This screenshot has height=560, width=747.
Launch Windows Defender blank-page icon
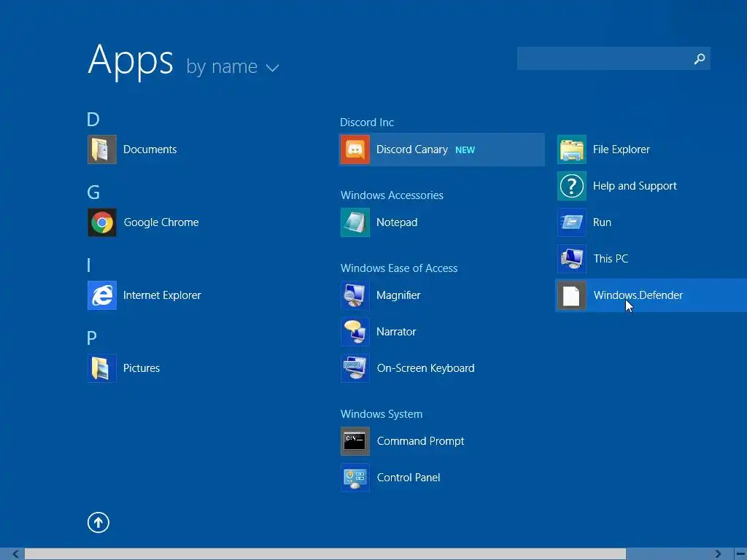[x=572, y=295]
